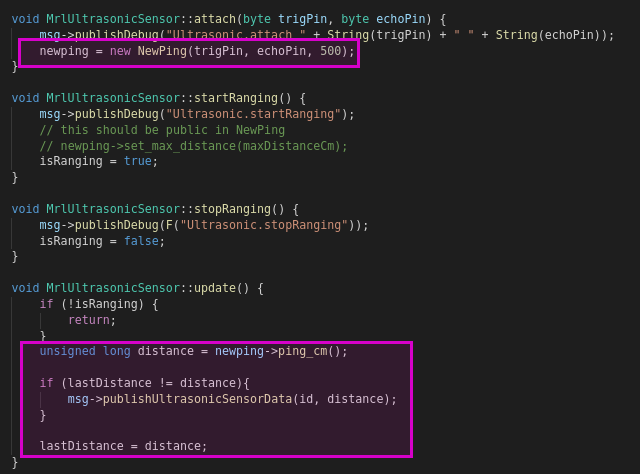Click comment '// this should be public in NewPing'
This screenshot has width=640, height=474.
point(162,130)
